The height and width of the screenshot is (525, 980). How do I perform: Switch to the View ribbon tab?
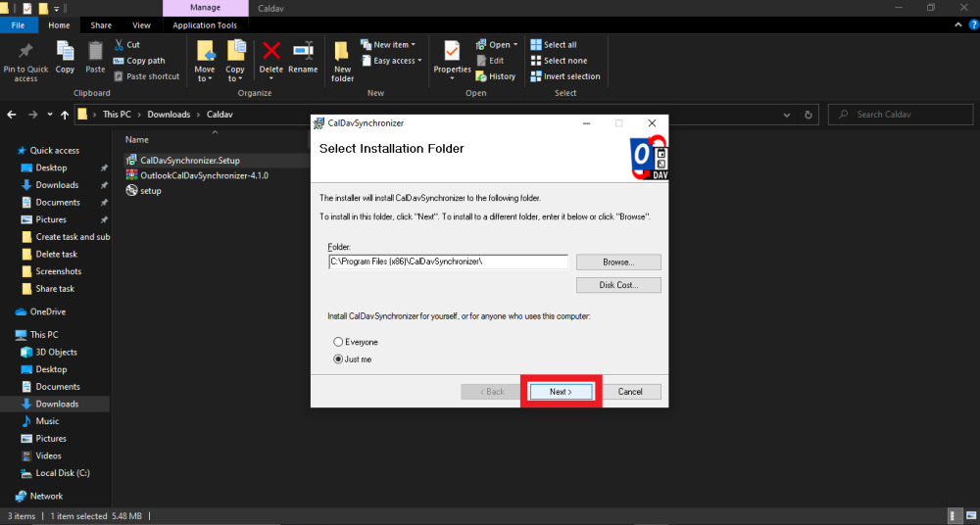click(x=142, y=25)
